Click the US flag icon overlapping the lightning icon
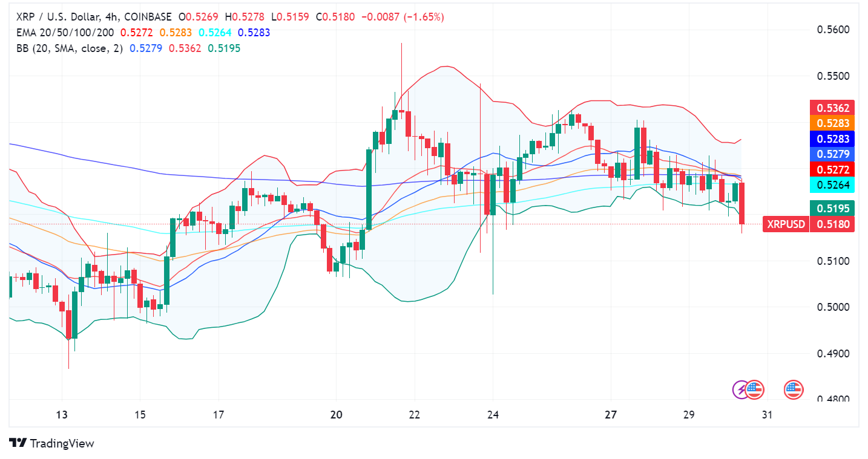Viewport: 868px width, 459px height. 754,389
